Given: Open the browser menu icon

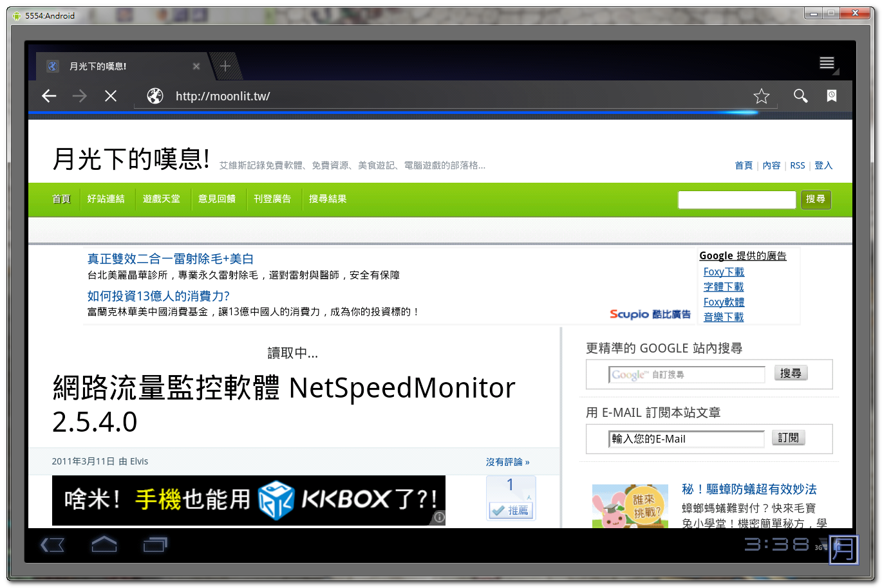Looking at the screenshot, I should 827,63.
